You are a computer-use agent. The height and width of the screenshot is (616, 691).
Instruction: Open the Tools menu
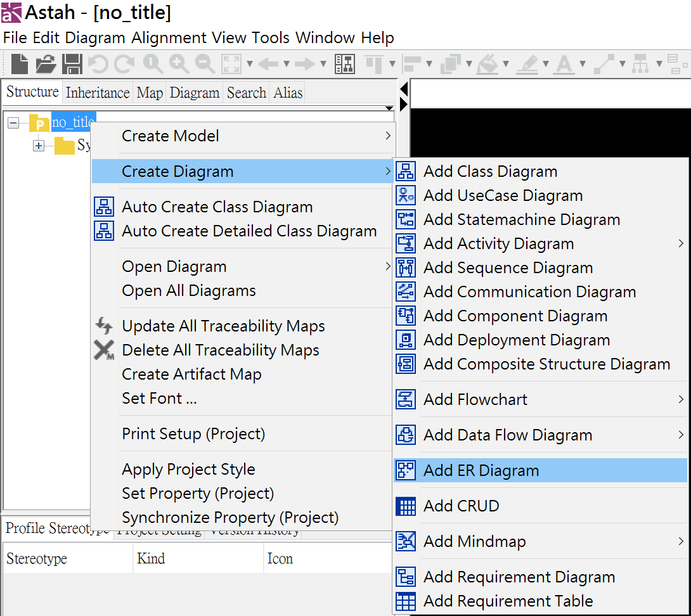[x=271, y=38]
